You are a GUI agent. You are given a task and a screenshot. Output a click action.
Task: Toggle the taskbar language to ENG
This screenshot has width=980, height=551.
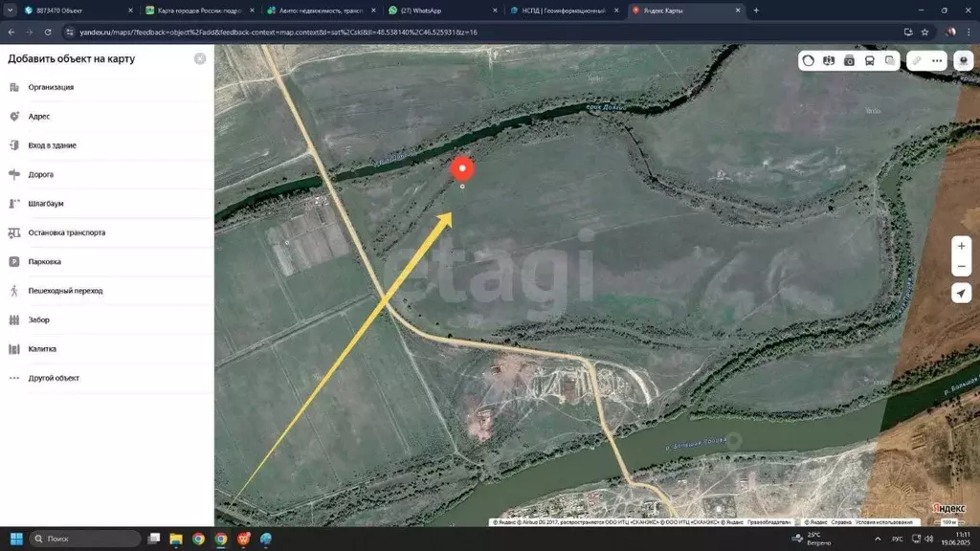click(x=898, y=539)
